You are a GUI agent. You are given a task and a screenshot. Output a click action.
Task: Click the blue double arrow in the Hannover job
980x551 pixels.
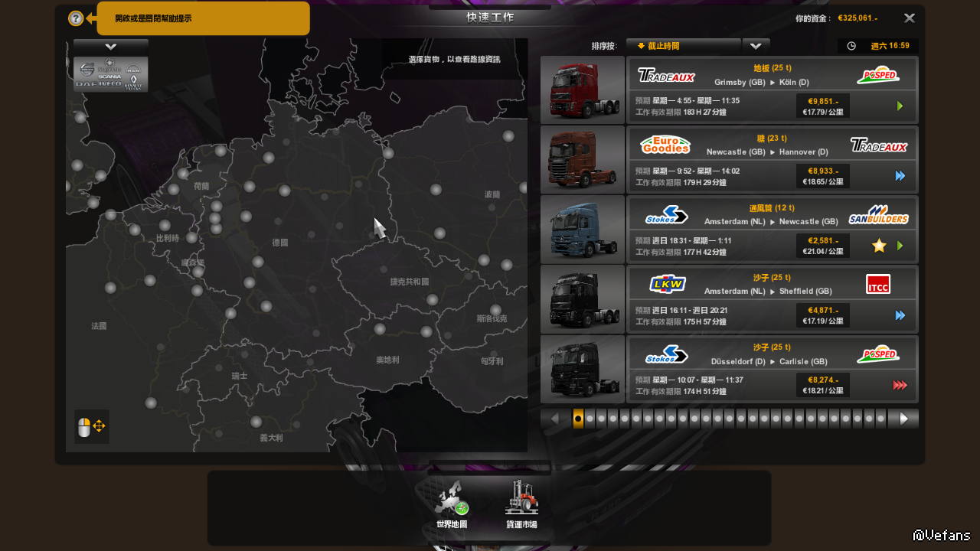click(x=900, y=176)
